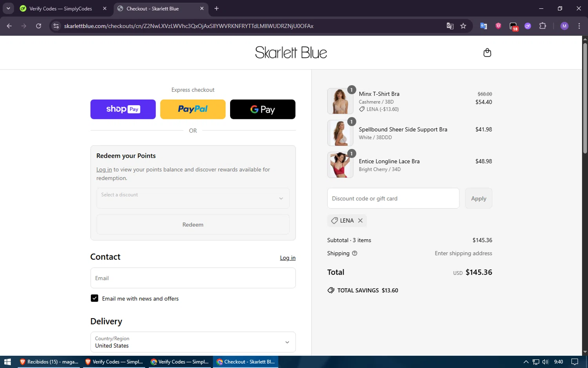The height and width of the screenshot is (368, 588).
Task: Click the Skarlett Blue logo
Action: [291, 53]
